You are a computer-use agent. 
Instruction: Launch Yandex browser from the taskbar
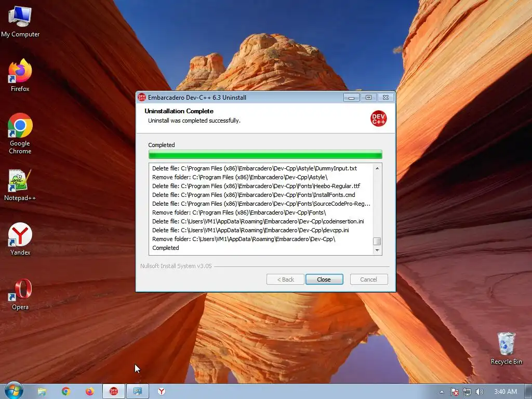point(162,392)
